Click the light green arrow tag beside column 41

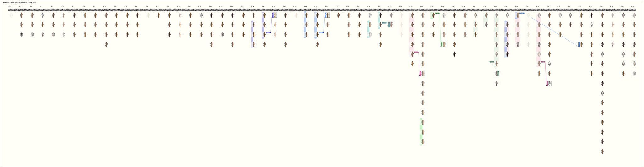pyautogui.click(x=437, y=13)
